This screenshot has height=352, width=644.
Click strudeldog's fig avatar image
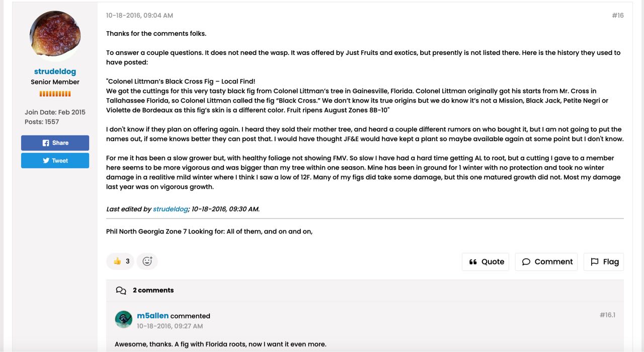pos(55,35)
